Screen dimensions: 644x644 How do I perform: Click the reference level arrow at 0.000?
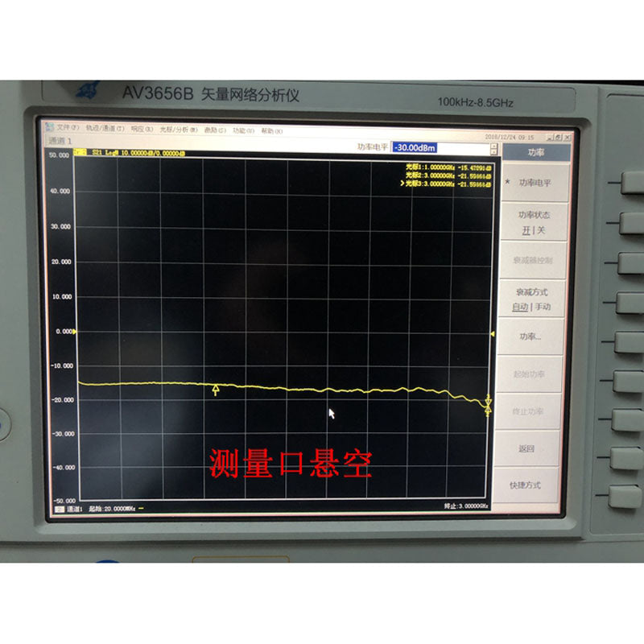(76, 331)
